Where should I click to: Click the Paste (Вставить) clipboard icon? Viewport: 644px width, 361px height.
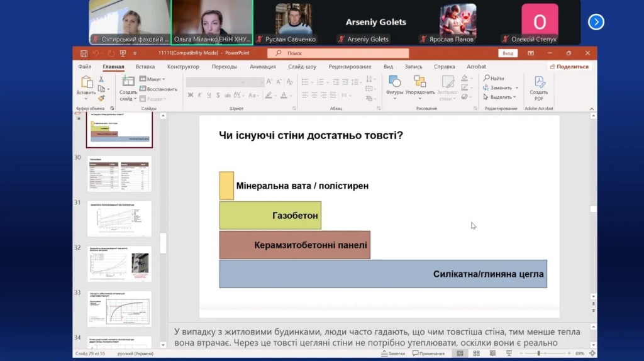coord(86,84)
